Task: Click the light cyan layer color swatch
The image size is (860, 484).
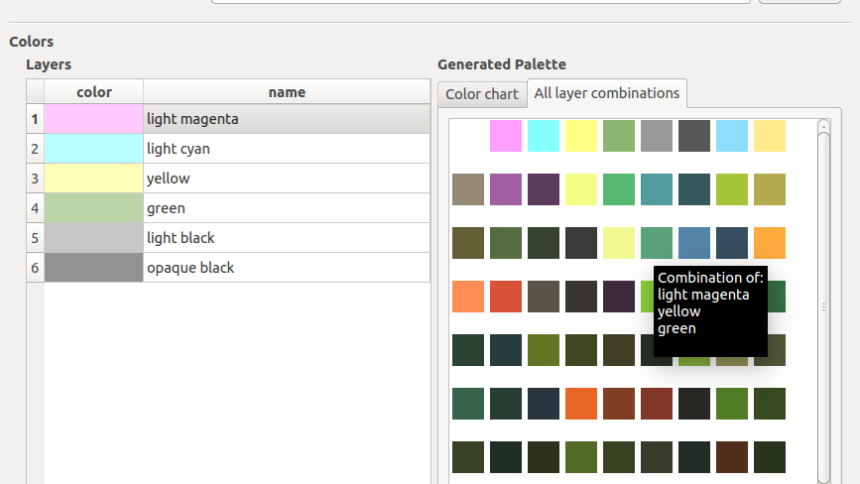Action: (x=94, y=149)
